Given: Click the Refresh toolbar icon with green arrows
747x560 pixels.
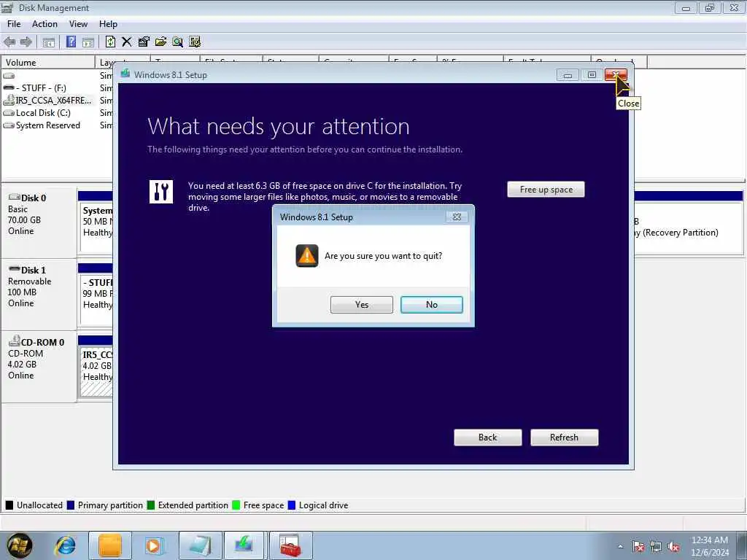Looking at the screenshot, I should click(x=110, y=42).
